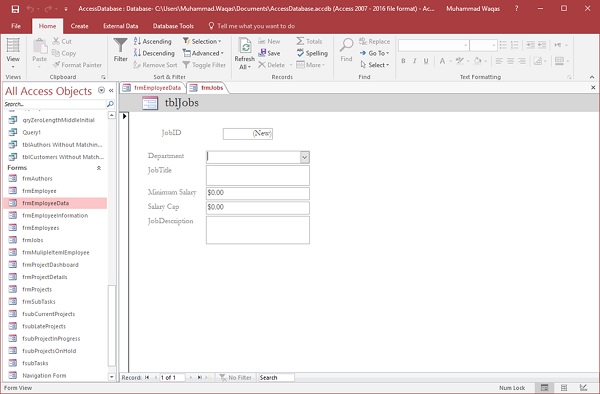This screenshot has width=600, height=394.
Task: Switch to the frmJobs document tab
Action: coord(207,88)
